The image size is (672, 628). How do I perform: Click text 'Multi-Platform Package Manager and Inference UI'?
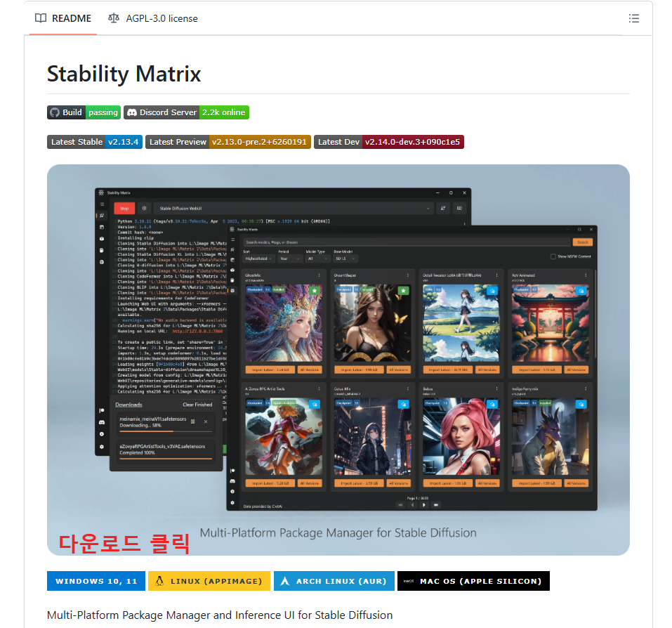171,615
